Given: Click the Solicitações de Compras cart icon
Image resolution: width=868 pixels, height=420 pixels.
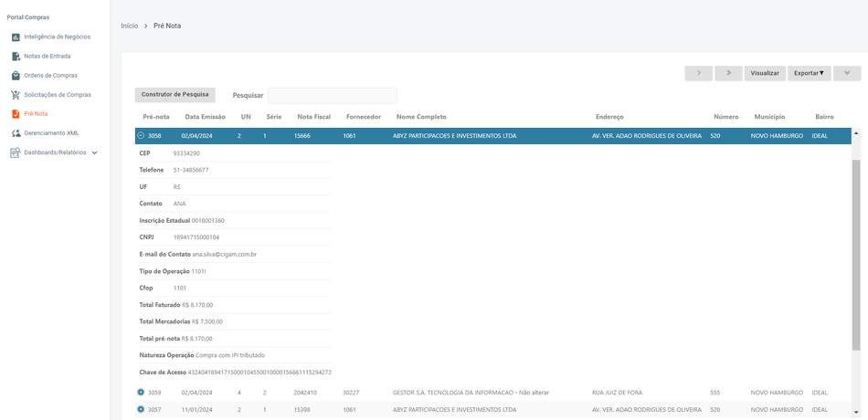Looking at the screenshot, I should [16, 95].
